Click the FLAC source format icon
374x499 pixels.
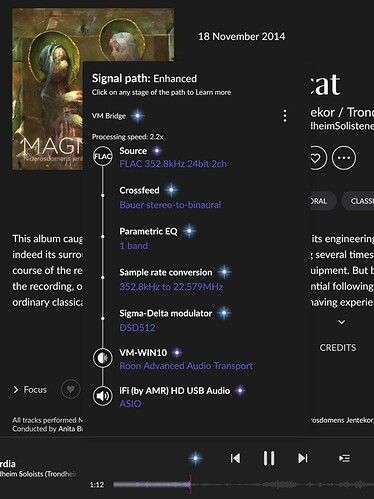point(102,156)
